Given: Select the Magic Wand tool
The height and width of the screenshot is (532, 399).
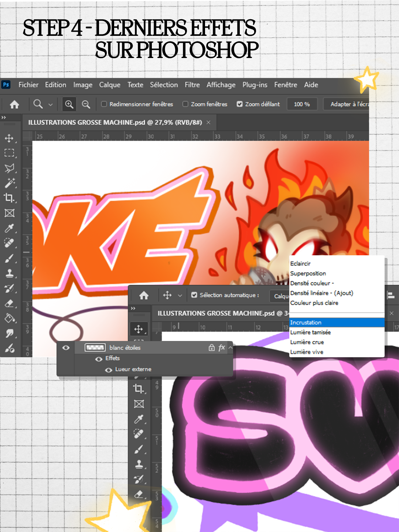Looking at the screenshot, I should (x=9, y=183).
